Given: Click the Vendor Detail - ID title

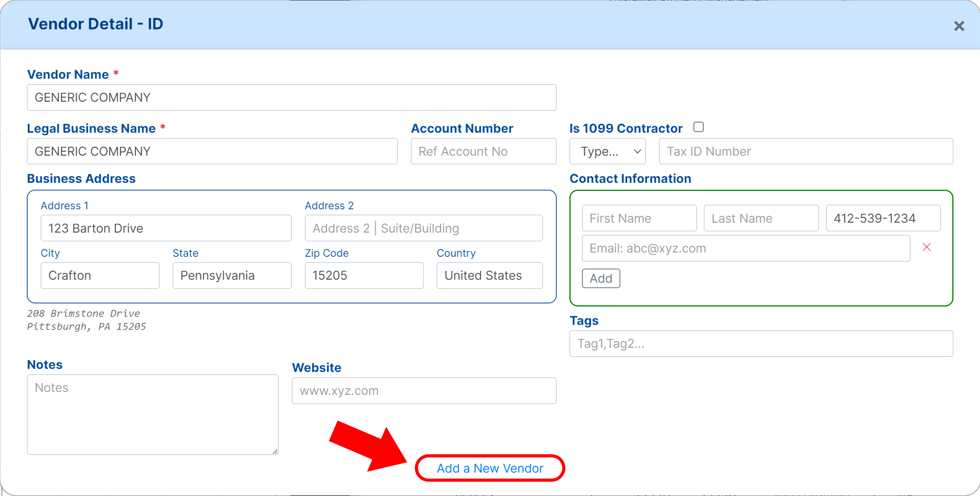Looking at the screenshot, I should (96, 24).
